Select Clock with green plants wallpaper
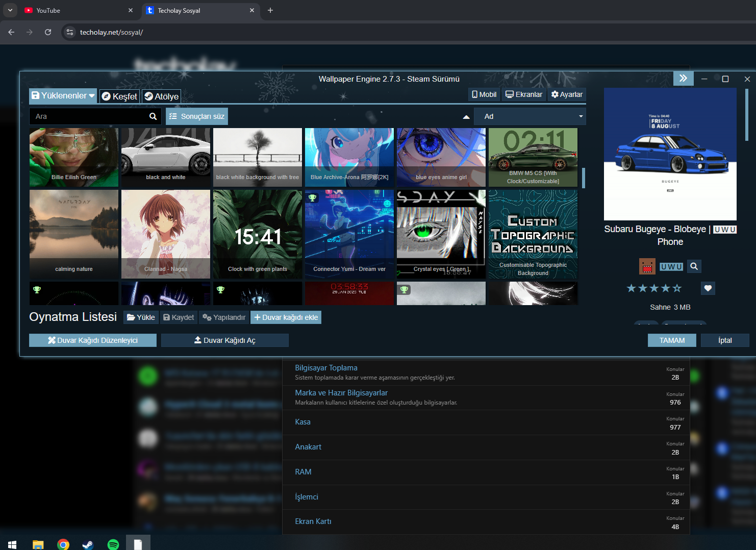Image resolution: width=756 pixels, height=550 pixels. click(x=258, y=234)
